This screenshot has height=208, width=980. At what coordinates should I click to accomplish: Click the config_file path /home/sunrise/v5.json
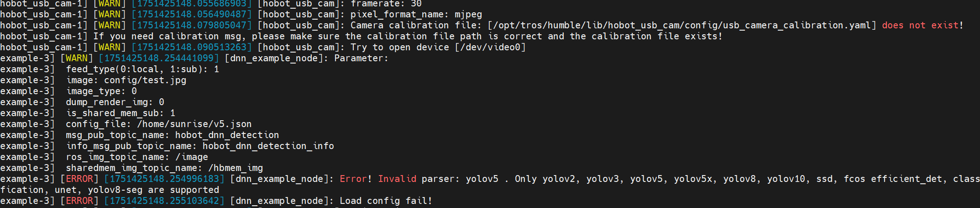194,124
